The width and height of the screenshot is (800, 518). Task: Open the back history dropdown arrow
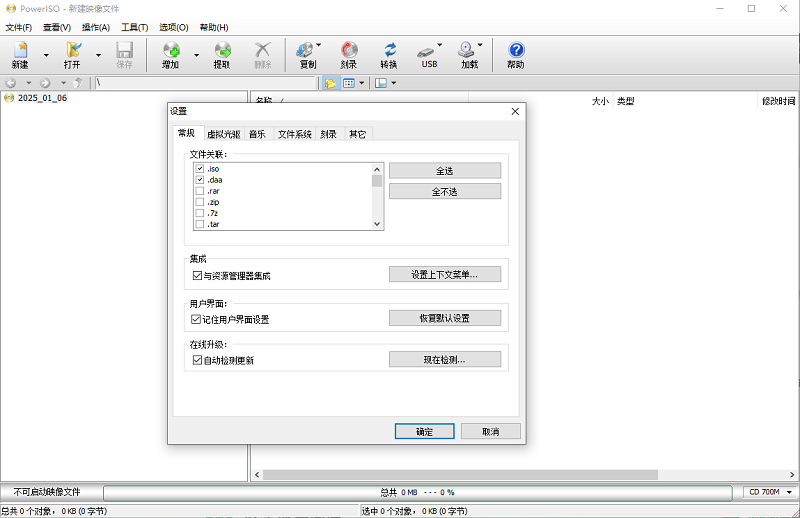coord(29,83)
